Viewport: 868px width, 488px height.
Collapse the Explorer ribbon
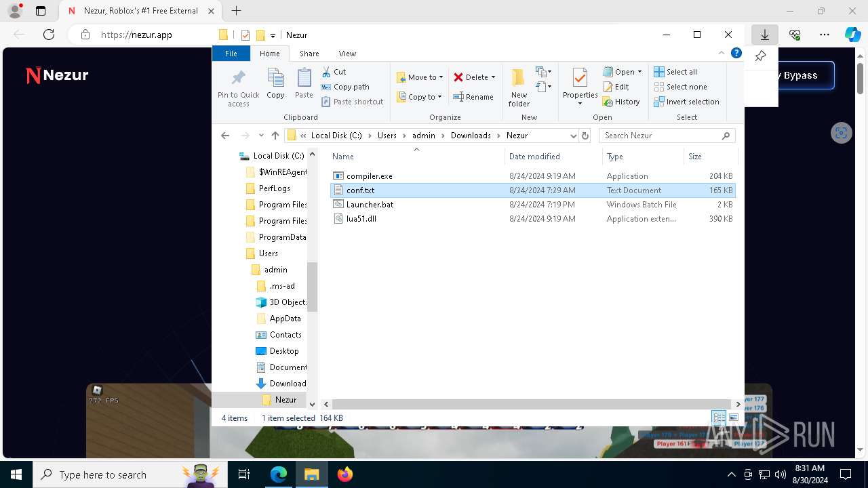point(722,53)
